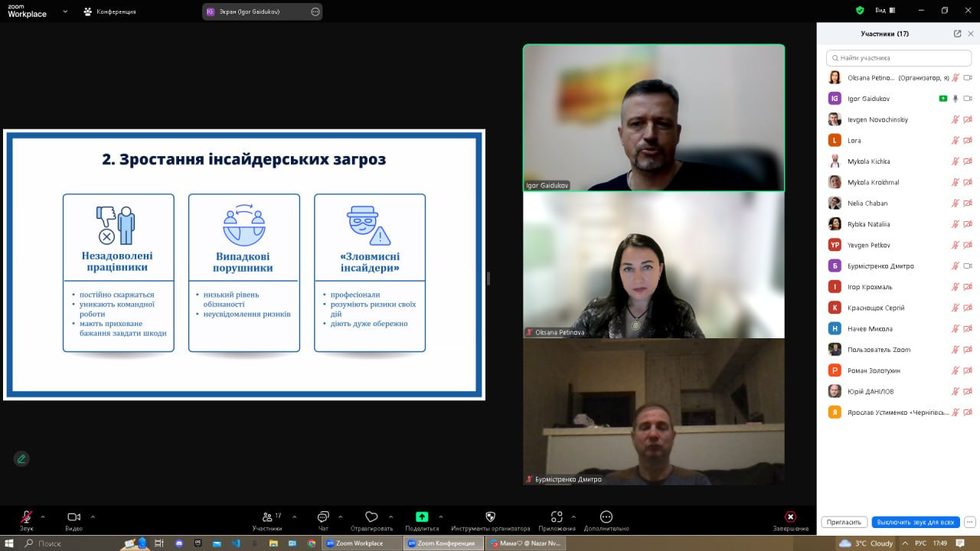Click Начев Микола's avatar icon
The width and height of the screenshot is (980, 551).
click(x=835, y=329)
